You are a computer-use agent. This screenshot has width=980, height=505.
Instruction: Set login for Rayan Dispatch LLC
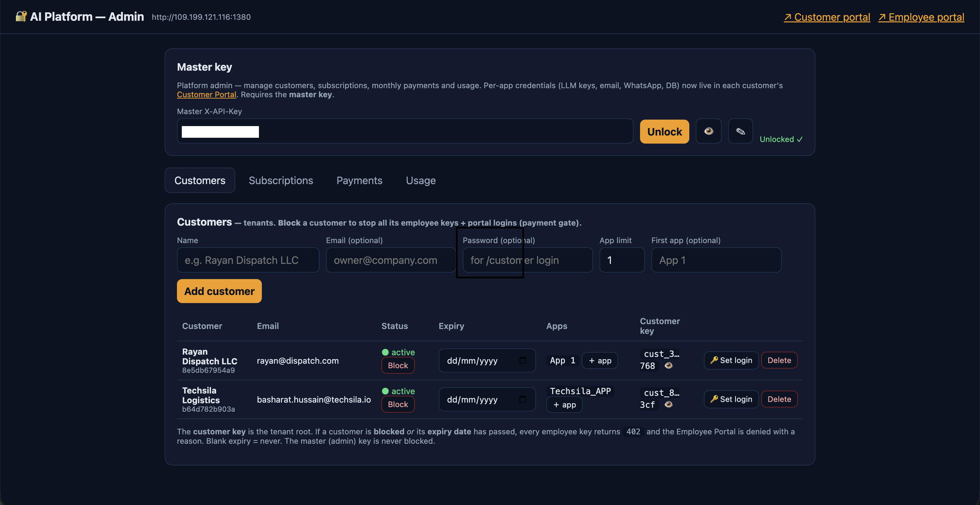(x=731, y=360)
